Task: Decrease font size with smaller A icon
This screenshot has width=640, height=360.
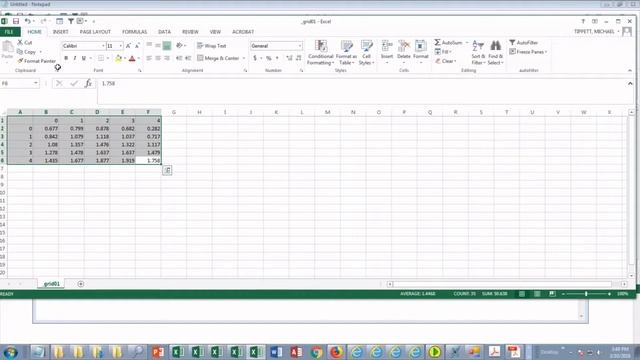Action: pyautogui.click(x=137, y=46)
